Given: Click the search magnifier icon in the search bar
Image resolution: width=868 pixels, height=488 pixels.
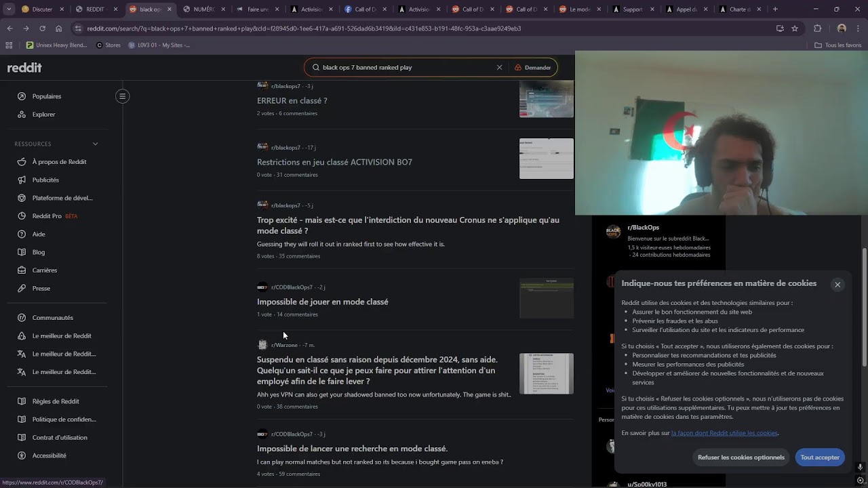Looking at the screenshot, I should point(316,68).
